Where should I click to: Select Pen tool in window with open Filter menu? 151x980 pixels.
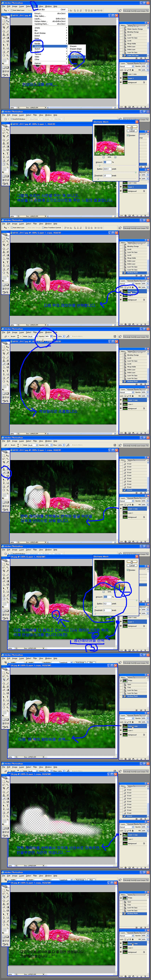click(4, 48)
